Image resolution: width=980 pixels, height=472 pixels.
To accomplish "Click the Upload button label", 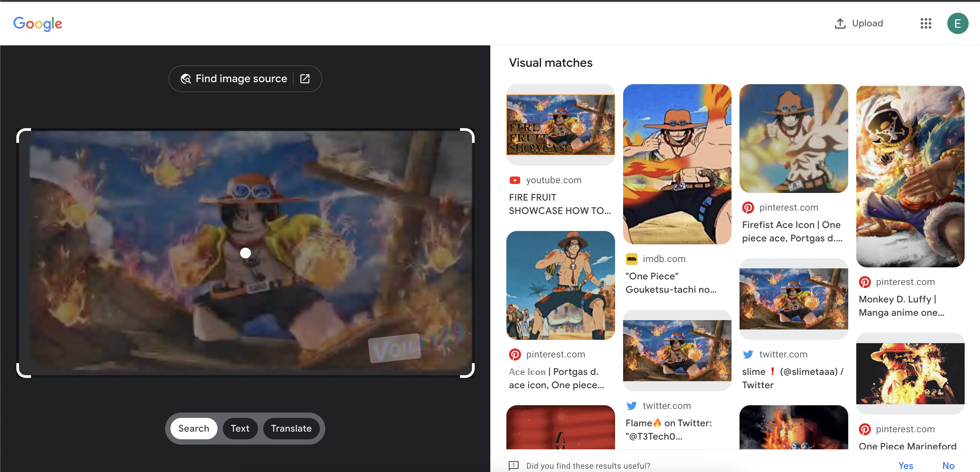I will (x=867, y=24).
